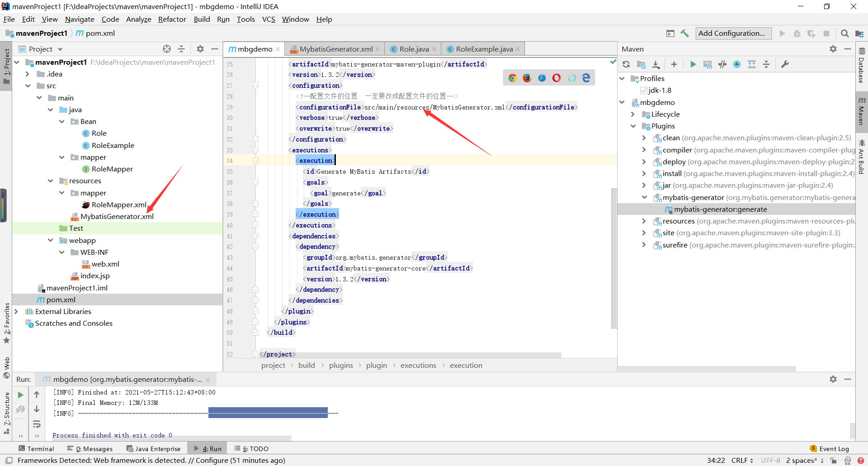Add a Maven project with plus icon
The image size is (868, 466).
pyautogui.click(x=674, y=64)
